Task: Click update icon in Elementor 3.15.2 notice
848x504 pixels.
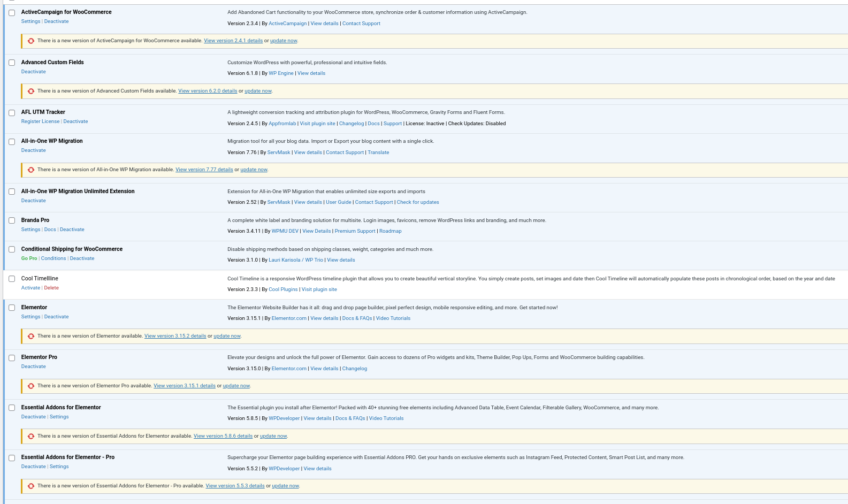Action: coord(31,336)
